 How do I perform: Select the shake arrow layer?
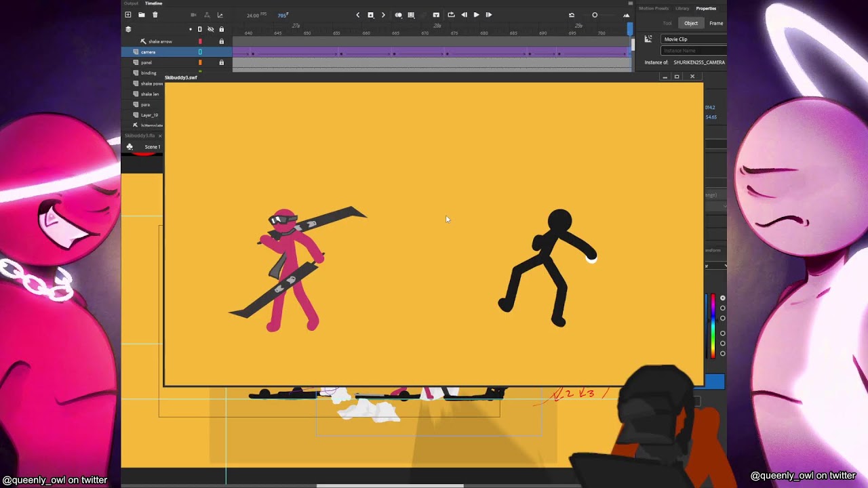(160, 41)
